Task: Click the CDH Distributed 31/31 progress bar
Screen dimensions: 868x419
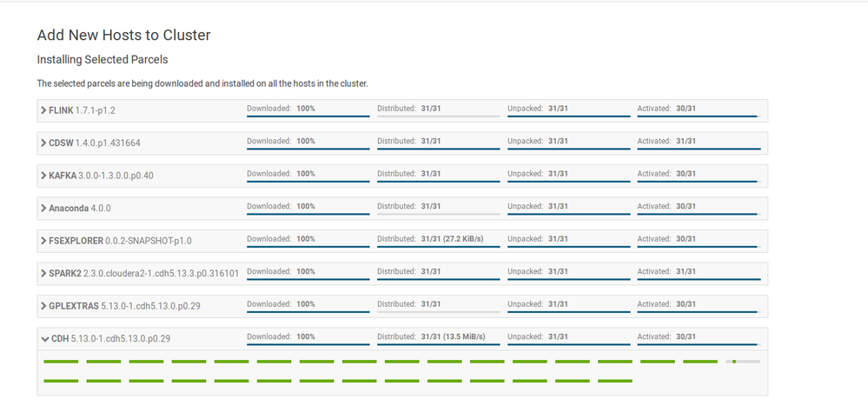Action: pyautogui.click(x=439, y=344)
